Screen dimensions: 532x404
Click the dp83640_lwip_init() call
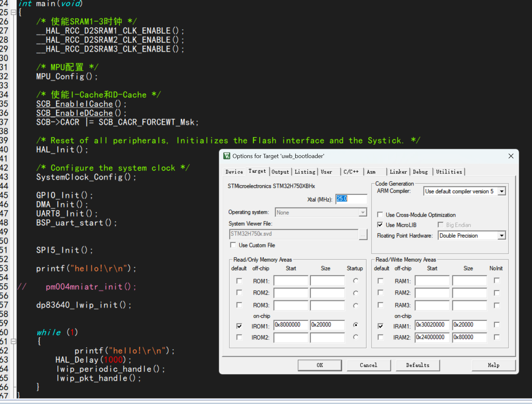click(84, 305)
